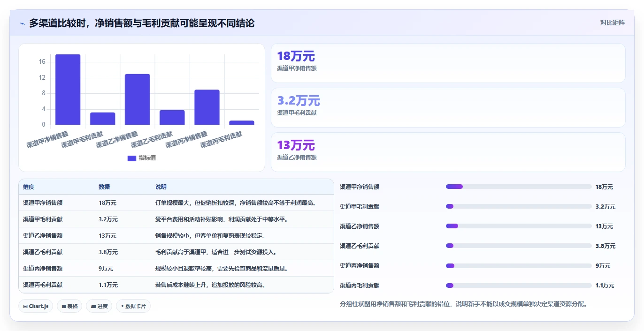Viewport: 644px width, 331px height.
Task: Select 渠道甲净销售额 table row cell
Action: (x=43, y=203)
